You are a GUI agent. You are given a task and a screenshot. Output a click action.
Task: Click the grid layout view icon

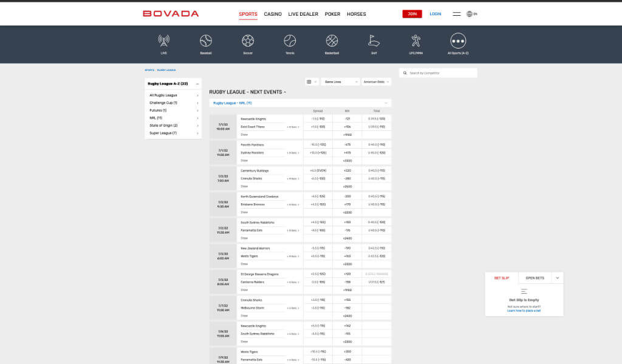(x=309, y=81)
